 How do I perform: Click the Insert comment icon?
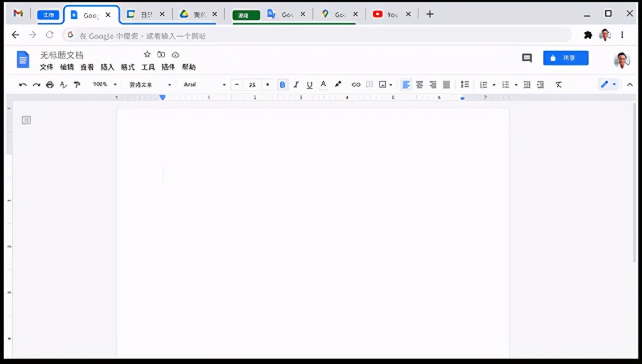coord(369,84)
